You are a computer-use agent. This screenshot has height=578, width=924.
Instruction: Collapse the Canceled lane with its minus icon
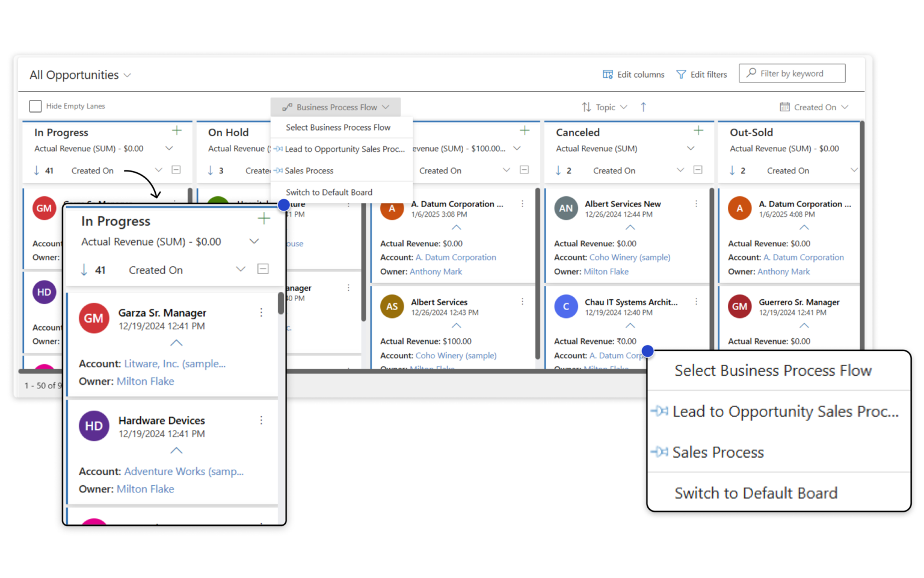[x=698, y=170]
